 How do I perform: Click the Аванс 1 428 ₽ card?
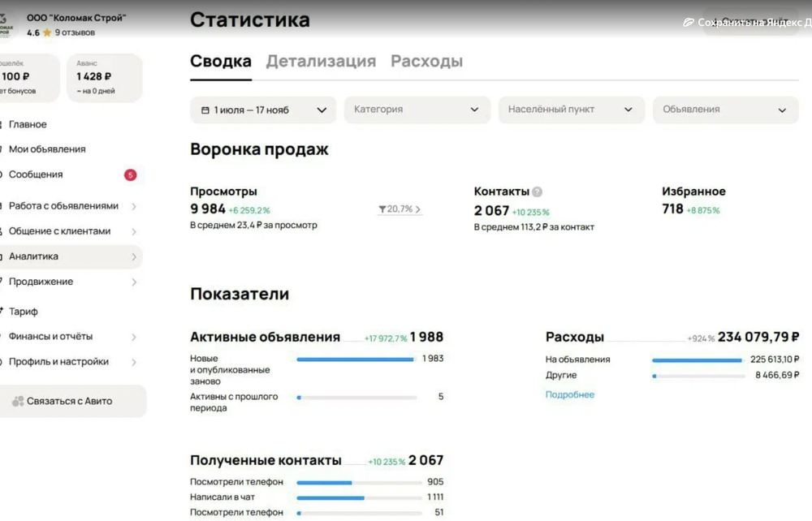click(105, 78)
